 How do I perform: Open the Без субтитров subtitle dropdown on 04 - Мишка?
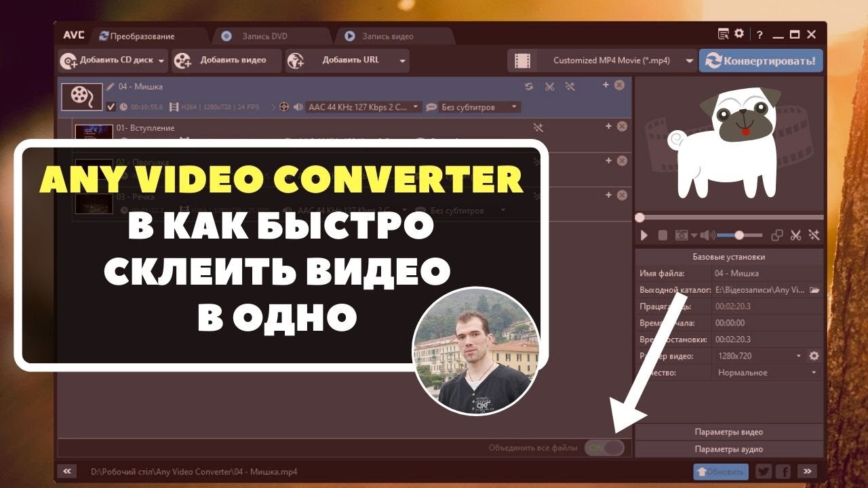(x=480, y=107)
